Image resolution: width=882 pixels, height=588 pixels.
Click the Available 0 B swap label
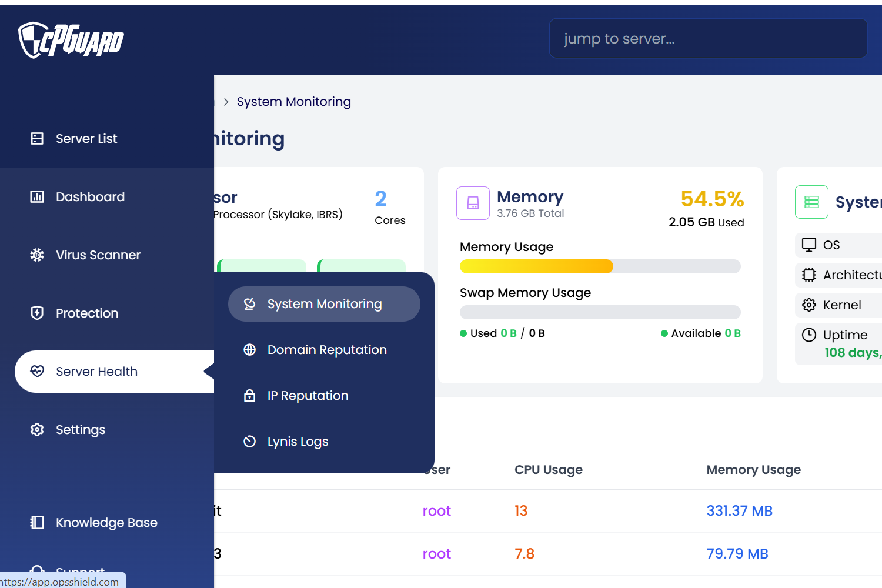[x=701, y=333]
